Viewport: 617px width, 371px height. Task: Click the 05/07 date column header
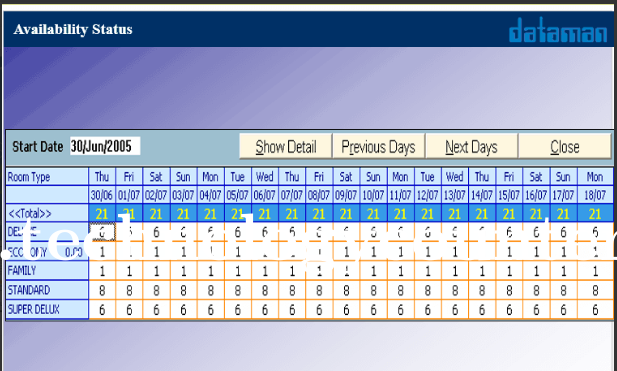pos(238,195)
